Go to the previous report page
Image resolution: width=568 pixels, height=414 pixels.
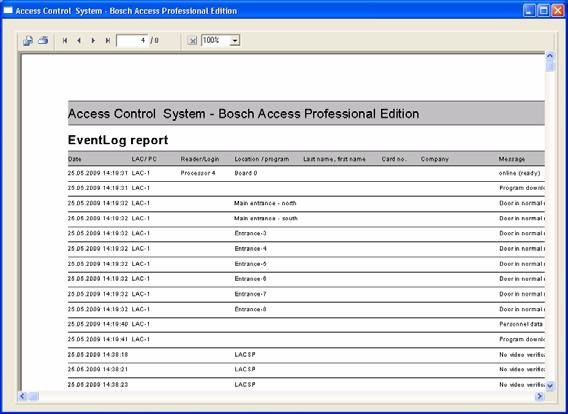click(x=79, y=41)
